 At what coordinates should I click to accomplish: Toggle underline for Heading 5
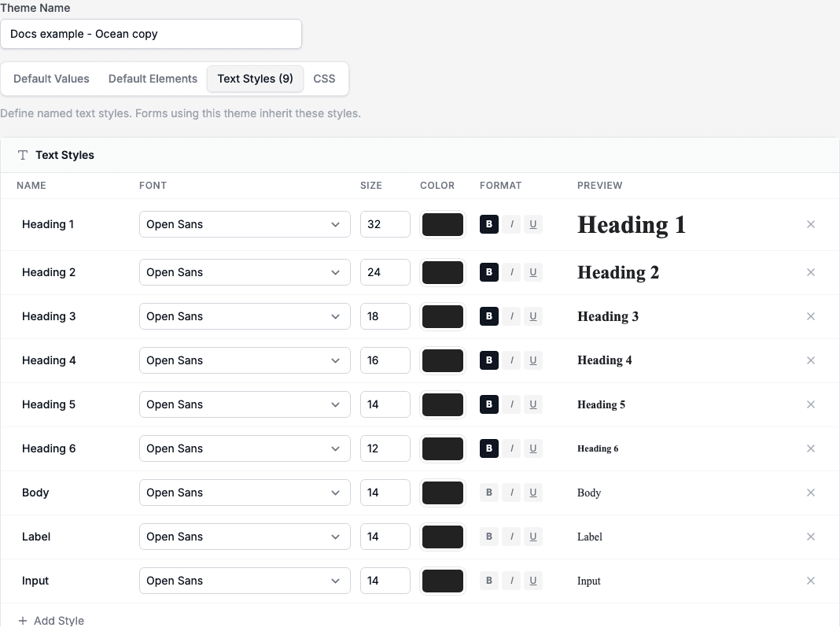point(533,404)
